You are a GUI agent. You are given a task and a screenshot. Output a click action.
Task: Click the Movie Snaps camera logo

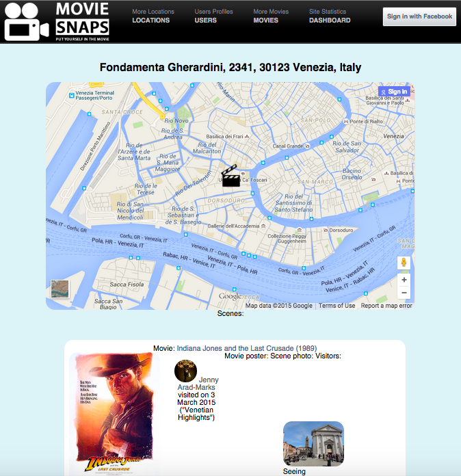point(27,22)
